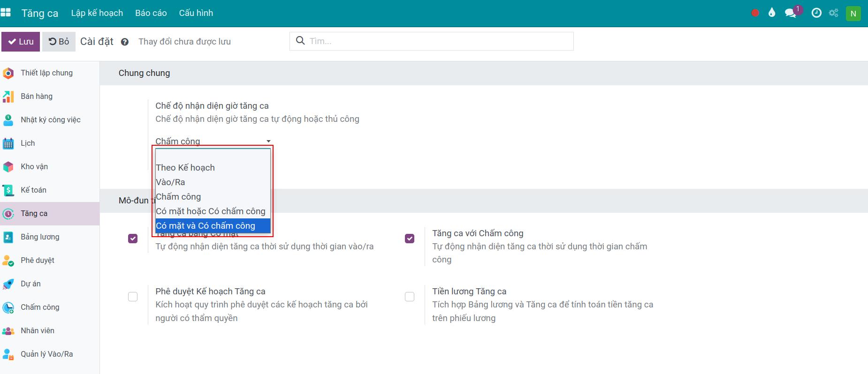Click the Thiết lập chung sidebar icon
The image size is (868, 374).
click(x=8, y=73)
